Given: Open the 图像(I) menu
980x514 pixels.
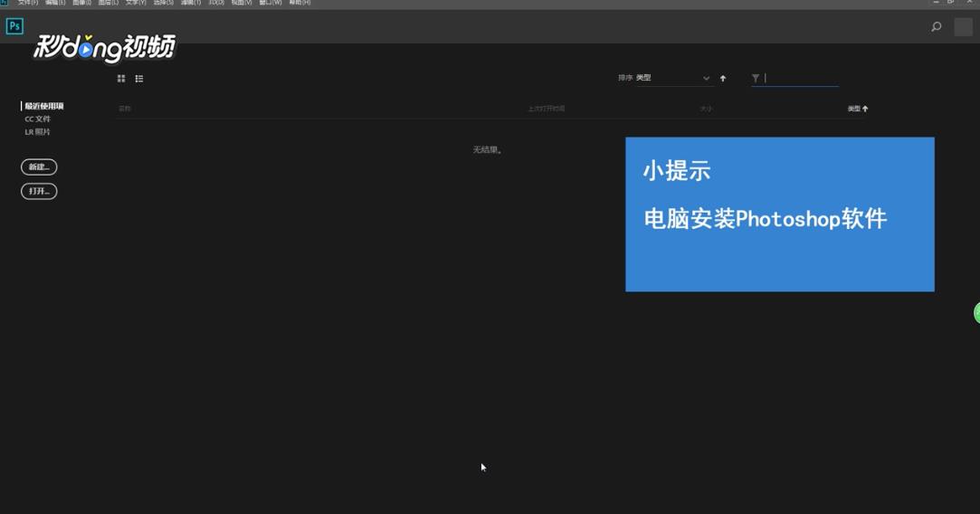Looking at the screenshot, I should [81, 3].
